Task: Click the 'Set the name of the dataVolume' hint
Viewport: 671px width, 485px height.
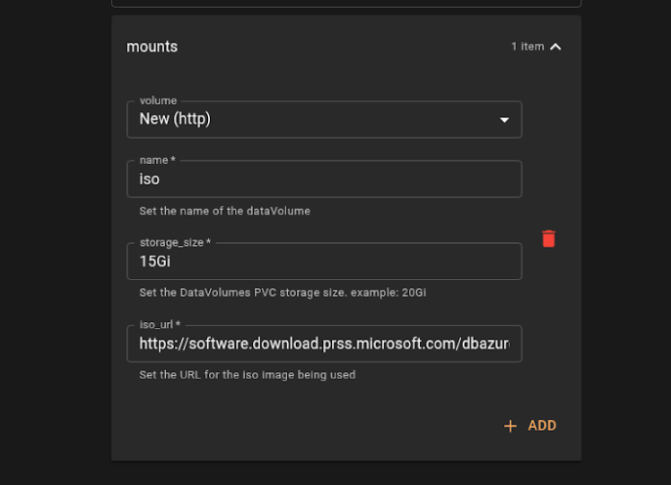Action: [x=224, y=211]
